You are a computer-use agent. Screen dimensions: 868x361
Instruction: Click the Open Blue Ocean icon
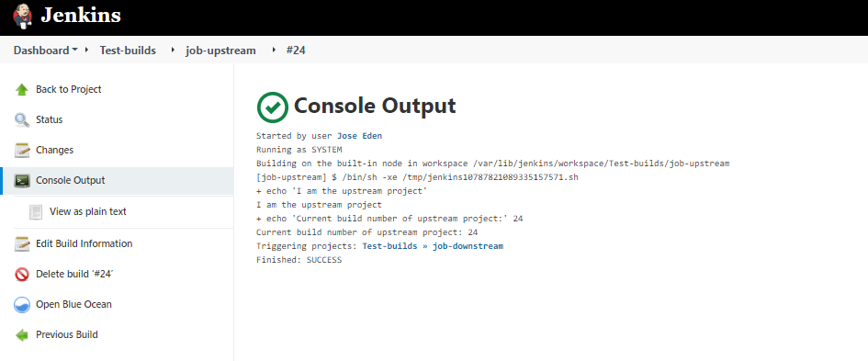pyautogui.click(x=22, y=305)
